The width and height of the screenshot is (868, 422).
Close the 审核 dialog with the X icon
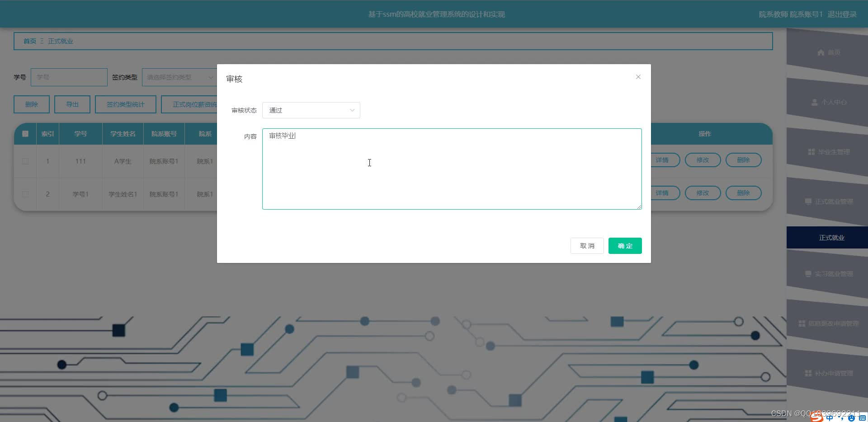point(638,77)
